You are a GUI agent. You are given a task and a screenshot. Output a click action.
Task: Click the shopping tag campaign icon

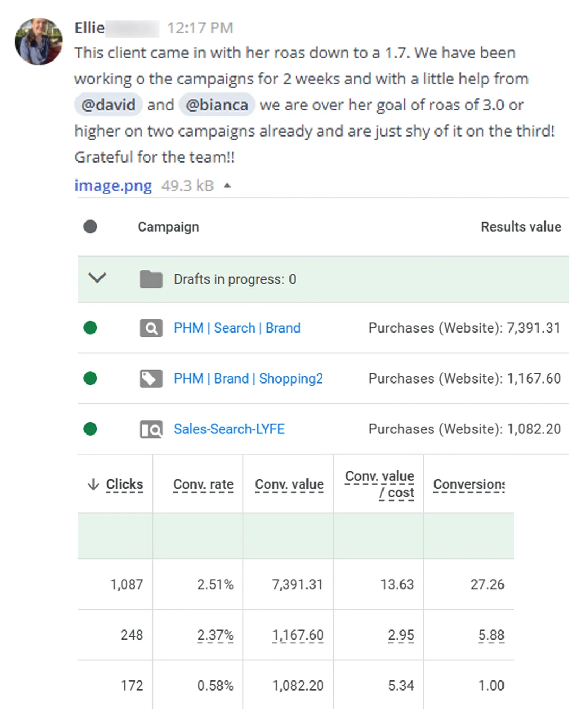151,379
